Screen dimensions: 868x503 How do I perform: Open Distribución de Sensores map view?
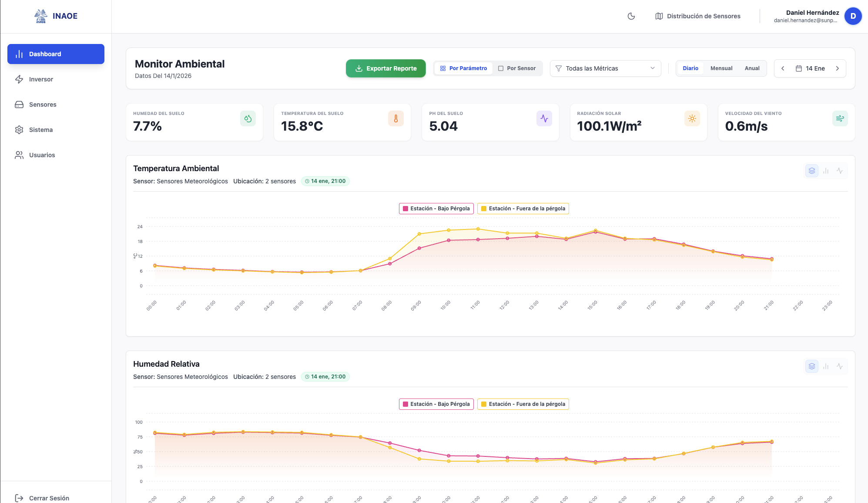pos(698,16)
